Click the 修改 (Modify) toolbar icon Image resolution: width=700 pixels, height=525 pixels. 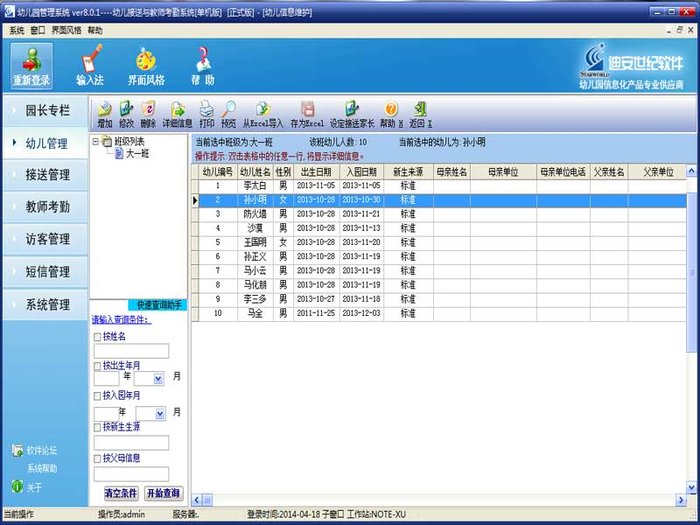click(127, 113)
